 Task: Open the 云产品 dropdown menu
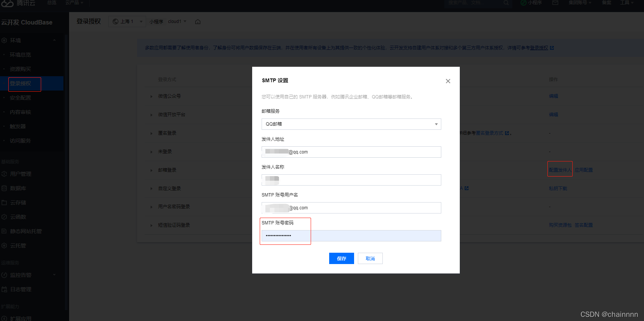pos(74,3)
